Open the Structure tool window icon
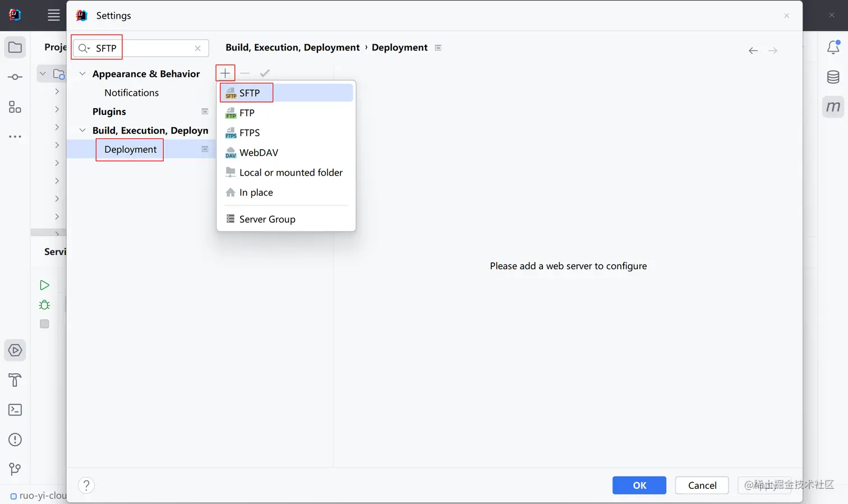This screenshot has height=504, width=848. point(15,107)
